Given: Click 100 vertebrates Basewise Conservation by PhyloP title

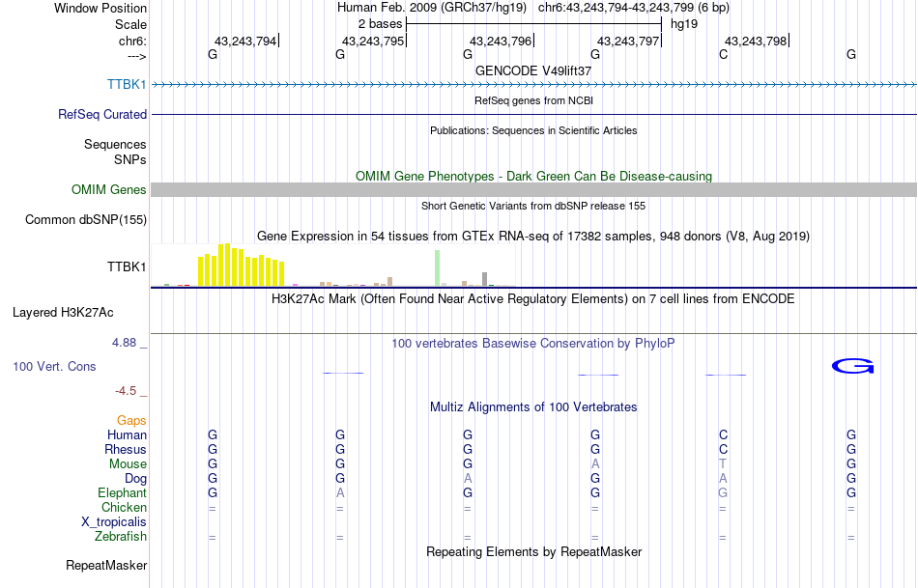Looking at the screenshot, I should coord(532,344).
